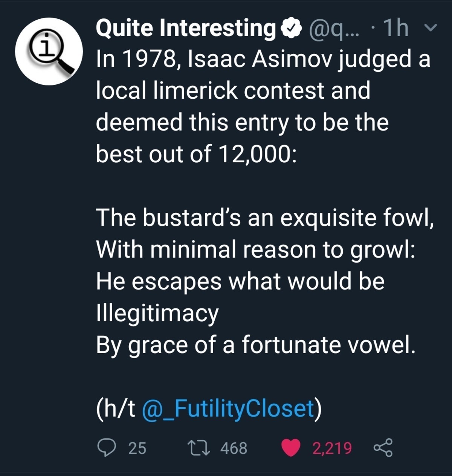452x476 pixels.
Task: Retweet using the retweet arrows icon
Action: click(199, 448)
